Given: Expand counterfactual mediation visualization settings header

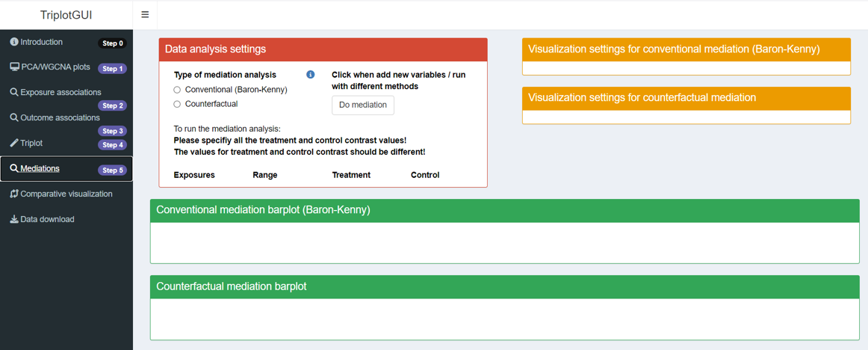Looking at the screenshot, I should pyautogui.click(x=686, y=98).
